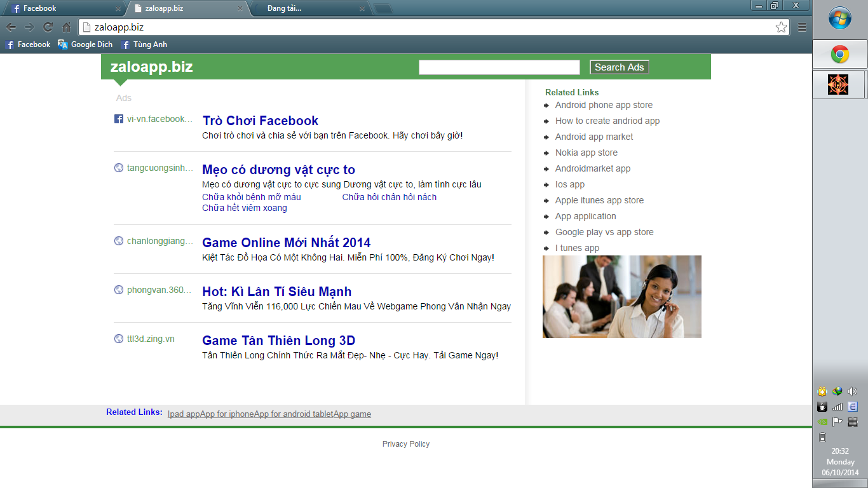Image resolution: width=868 pixels, height=488 pixels.
Task: Open a new browser tab
Action: click(383, 9)
